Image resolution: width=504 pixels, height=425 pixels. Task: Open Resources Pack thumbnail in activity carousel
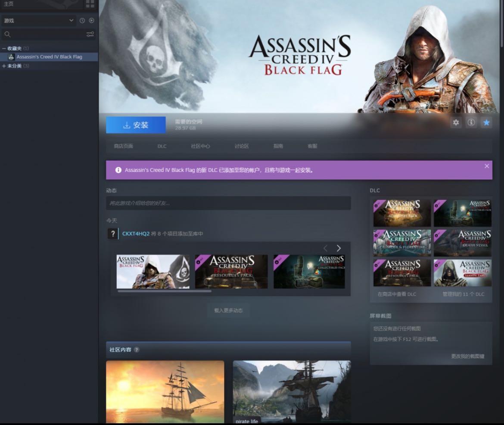pyautogui.click(x=231, y=272)
